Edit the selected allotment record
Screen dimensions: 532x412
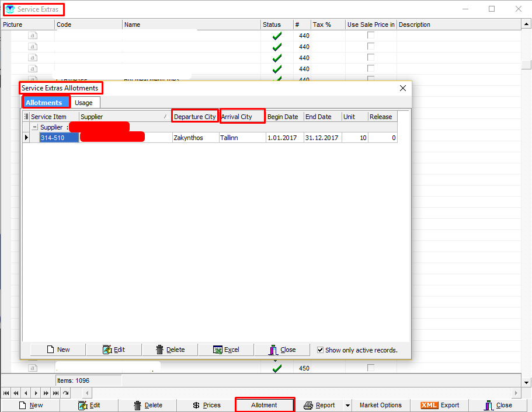pos(113,350)
